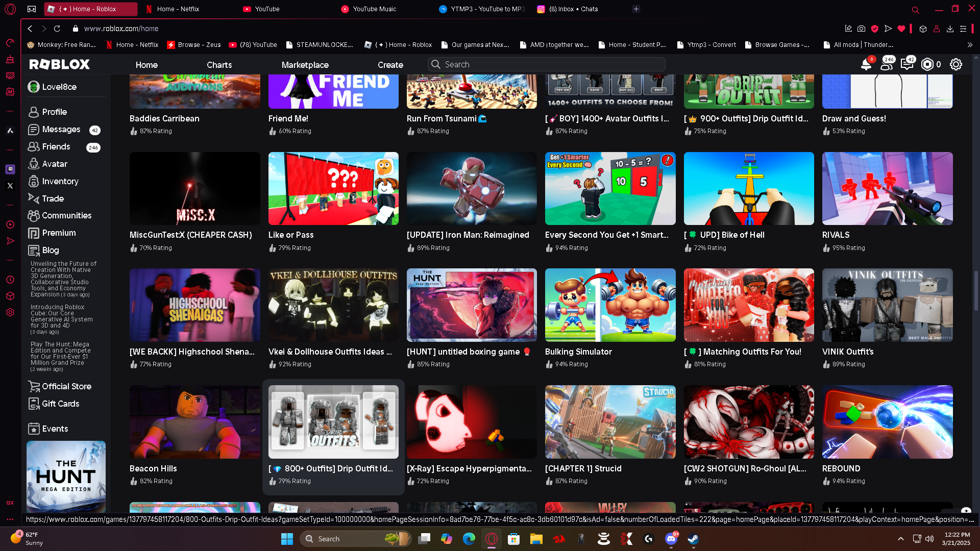This screenshot has height=551, width=980.
Task: Open Inventory from the sidebar
Action: click(x=60, y=181)
